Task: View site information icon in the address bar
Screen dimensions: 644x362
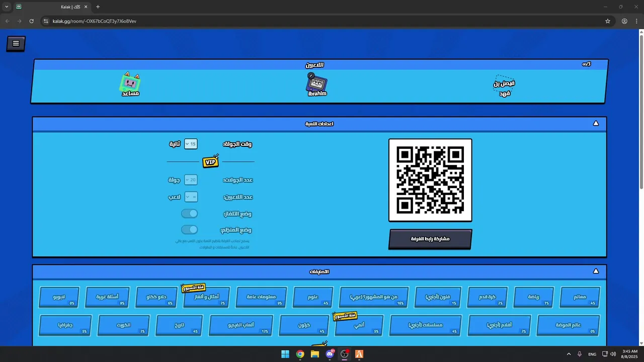Action: point(46,21)
